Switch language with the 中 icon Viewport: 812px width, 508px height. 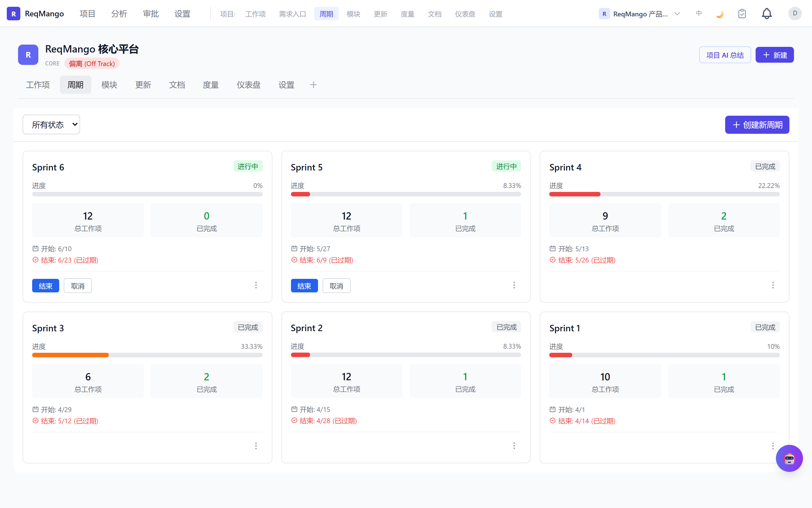699,14
